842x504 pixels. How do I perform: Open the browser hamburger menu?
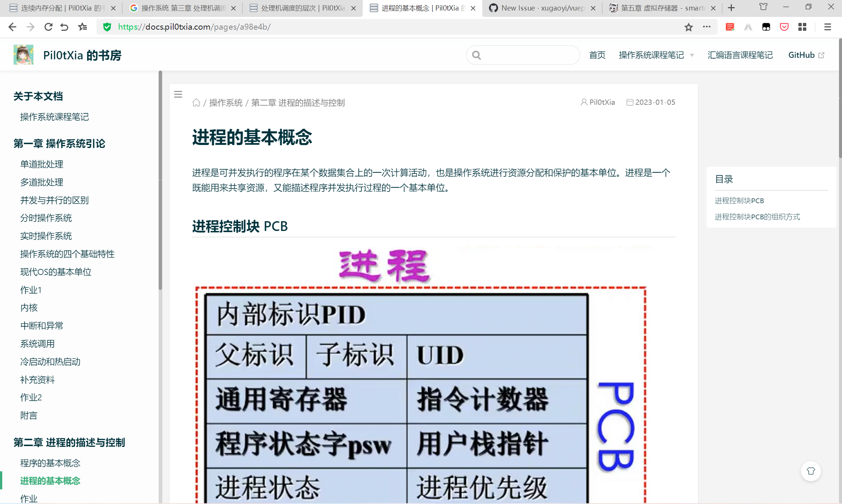click(x=827, y=27)
